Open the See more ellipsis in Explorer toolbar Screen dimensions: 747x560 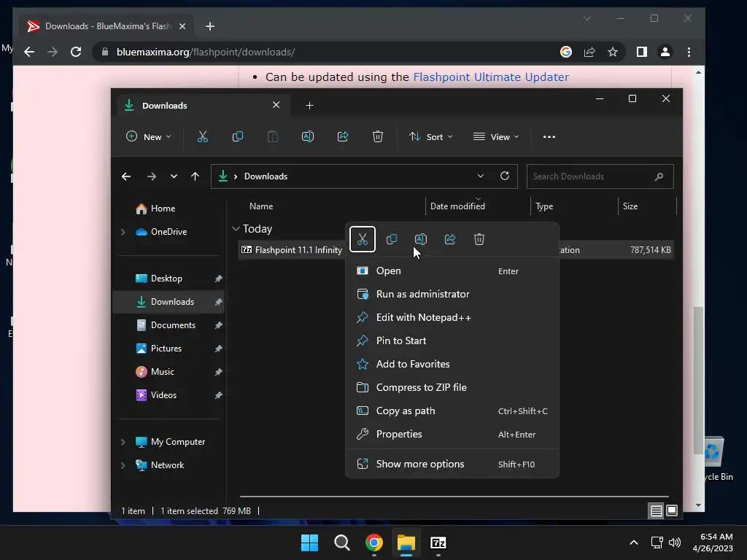pyautogui.click(x=549, y=136)
